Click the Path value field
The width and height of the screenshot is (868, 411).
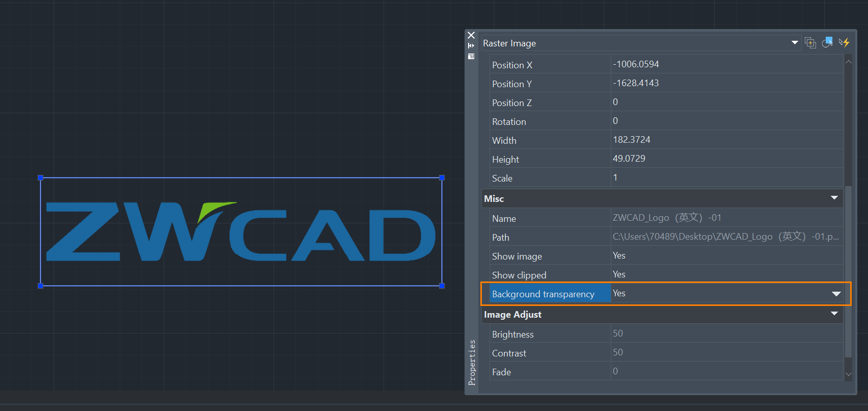tap(726, 237)
